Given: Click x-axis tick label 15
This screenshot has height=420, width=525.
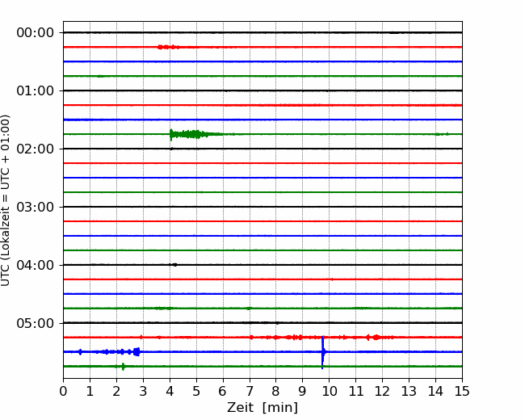Looking at the screenshot, I should [x=462, y=391].
